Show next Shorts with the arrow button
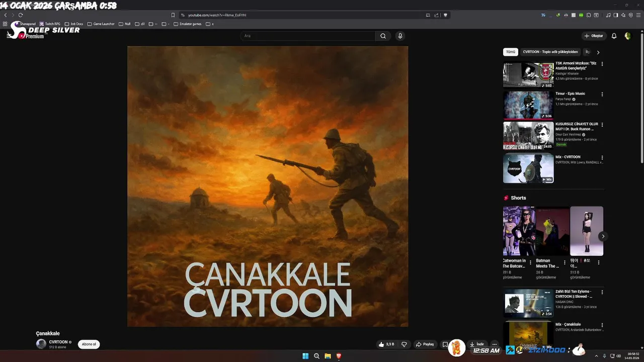This screenshot has width=644, height=362. [x=603, y=236]
